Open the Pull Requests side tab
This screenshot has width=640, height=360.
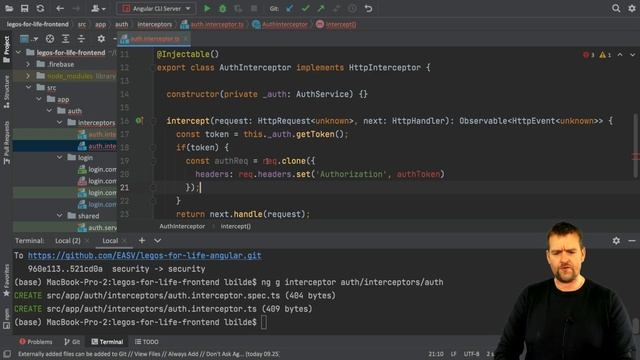[6, 142]
